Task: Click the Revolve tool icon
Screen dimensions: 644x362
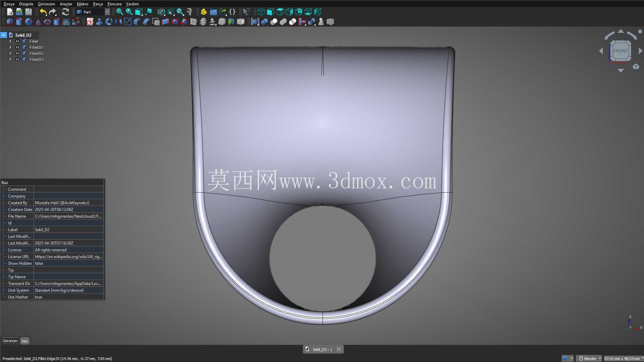Action: pos(109,22)
